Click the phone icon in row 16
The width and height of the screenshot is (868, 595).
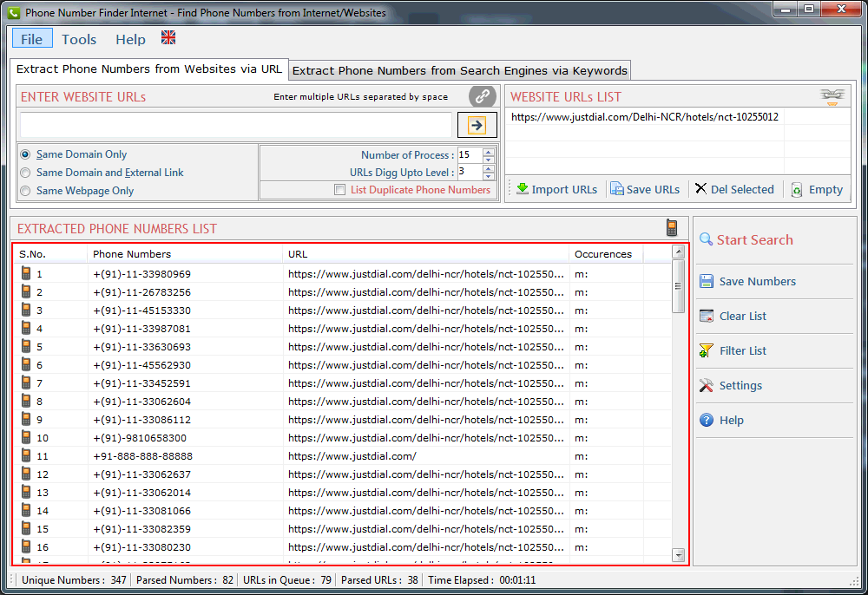coord(26,547)
